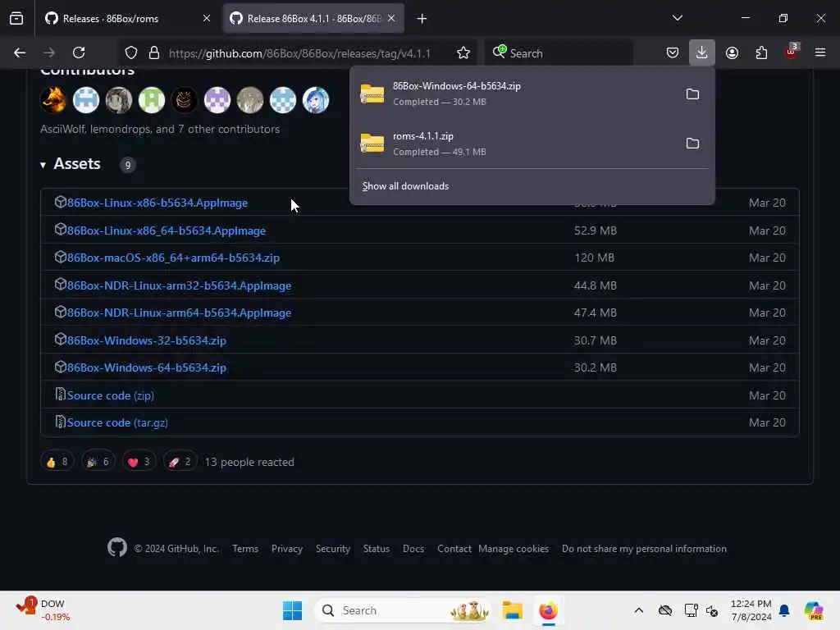Focus the Firefox search box
The width and height of the screenshot is (840, 630).
pos(559,53)
